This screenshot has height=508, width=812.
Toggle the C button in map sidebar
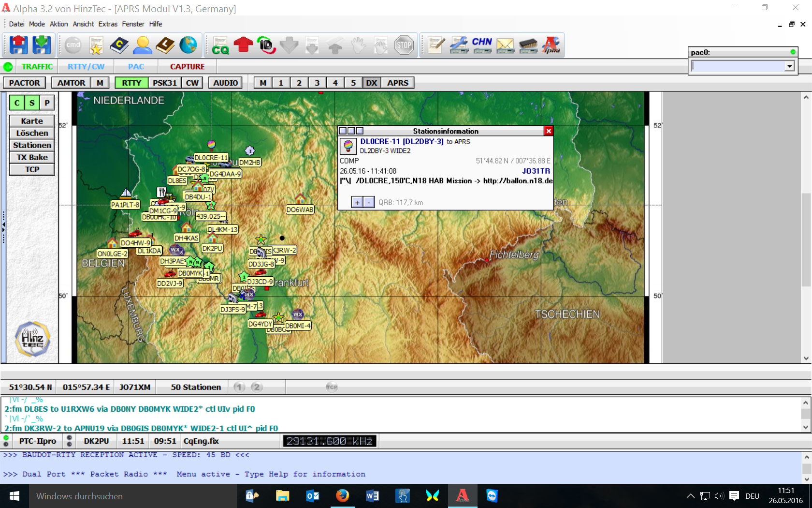17,103
